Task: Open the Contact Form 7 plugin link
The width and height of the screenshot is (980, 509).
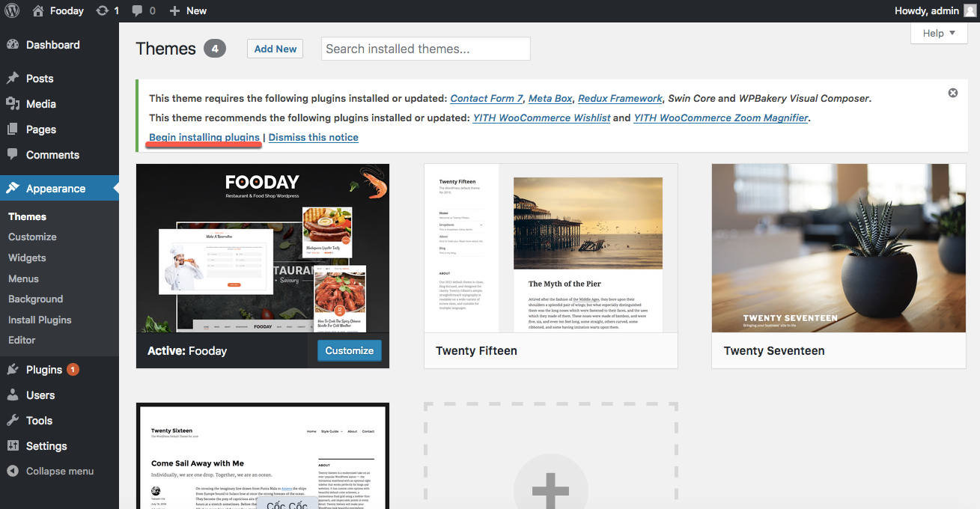Action: pyautogui.click(x=487, y=98)
